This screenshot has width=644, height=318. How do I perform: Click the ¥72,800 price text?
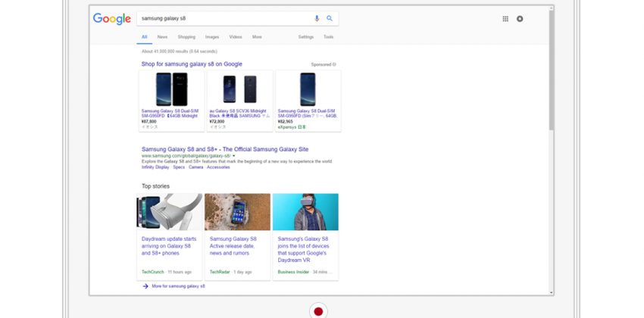coord(217,122)
